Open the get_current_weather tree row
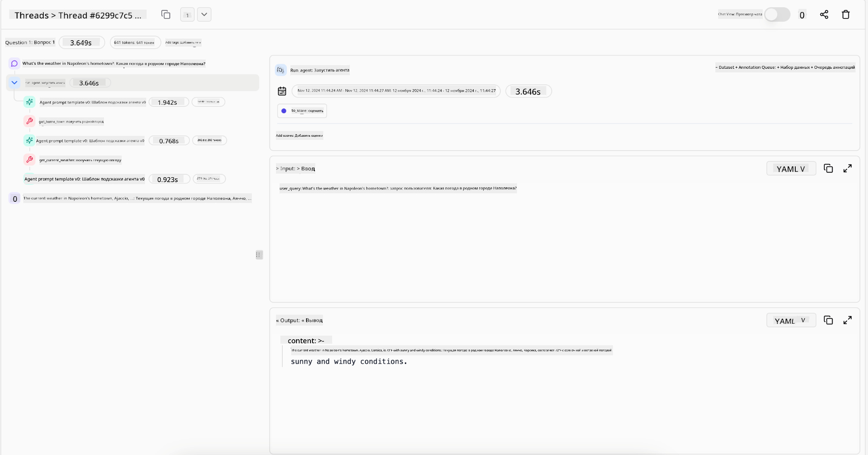Viewport: 868px width, 455px height. click(x=80, y=160)
